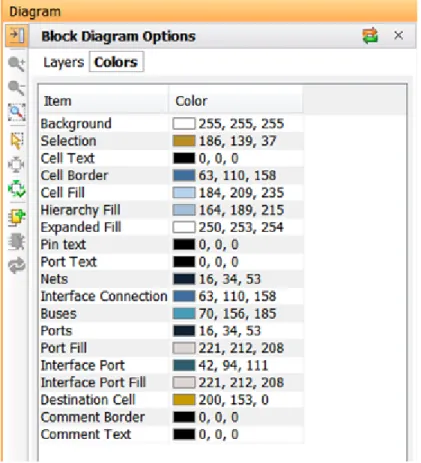
Task: Activate the Select Area arrow tool
Action: coord(16,140)
